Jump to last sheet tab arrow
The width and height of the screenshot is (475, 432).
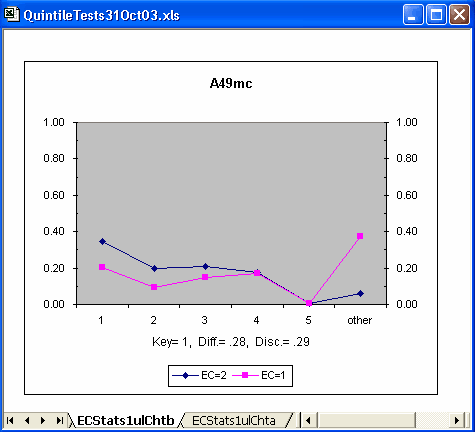pyautogui.click(x=59, y=421)
